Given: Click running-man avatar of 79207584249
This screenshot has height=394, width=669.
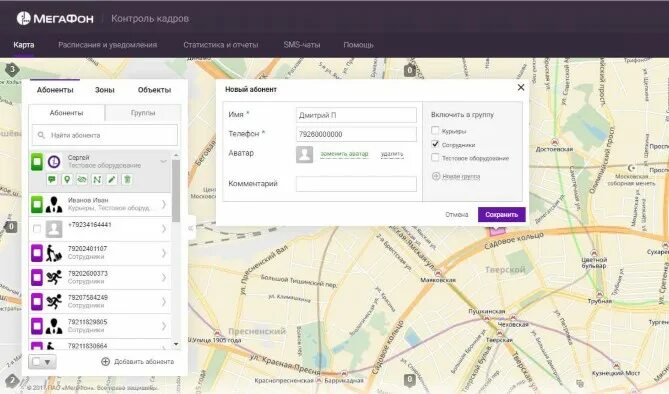Looking at the screenshot, I should point(54,302).
